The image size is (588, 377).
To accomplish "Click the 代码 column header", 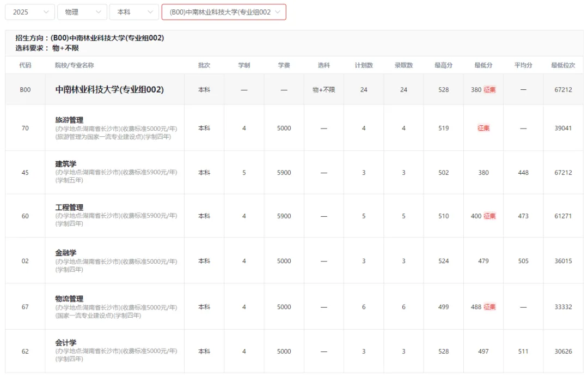I will point(25,65).
